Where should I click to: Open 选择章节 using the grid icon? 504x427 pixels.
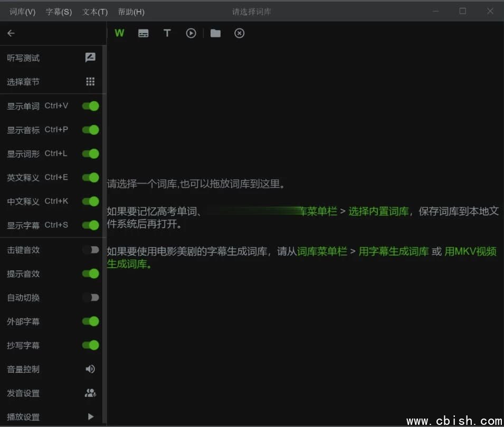pos(90,81)
